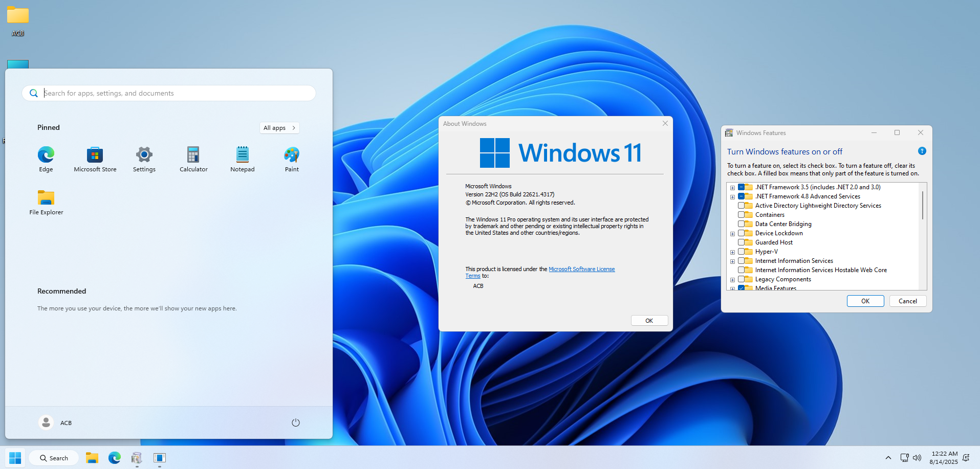Open Settings gear in Start menu
Screen dimensions: 980x469
point(144,159)
